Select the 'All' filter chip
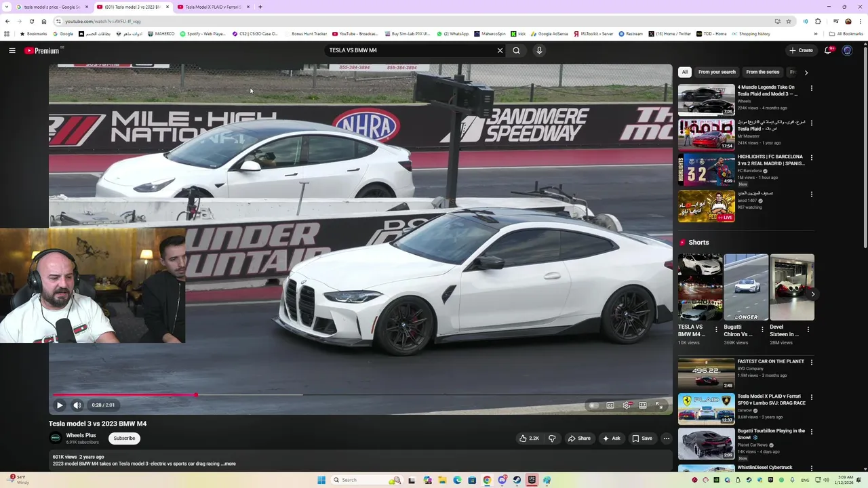Screen dimensions: 868x488 [685, 72]
